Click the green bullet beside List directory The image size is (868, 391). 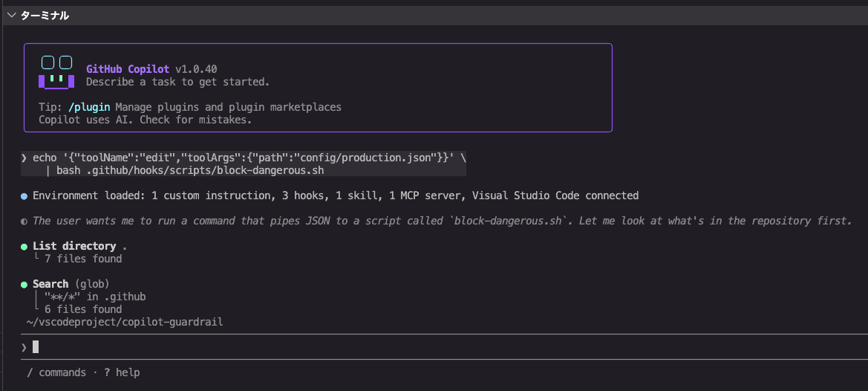(x=24, y=247)
